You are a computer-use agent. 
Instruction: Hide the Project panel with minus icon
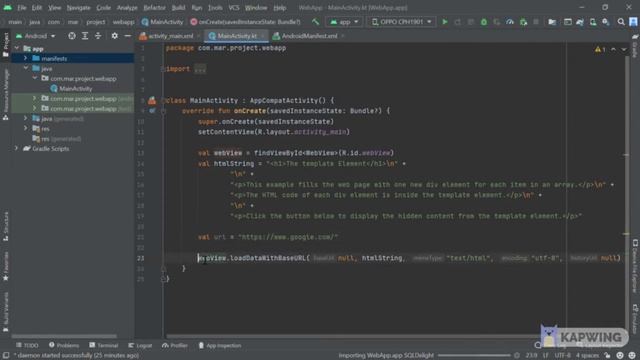pos(128,36)
